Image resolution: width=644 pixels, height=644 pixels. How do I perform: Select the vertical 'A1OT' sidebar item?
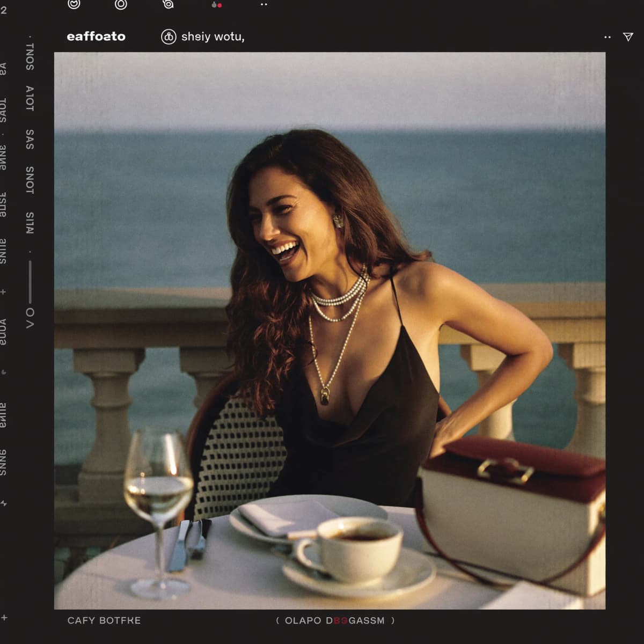point(30,99)
